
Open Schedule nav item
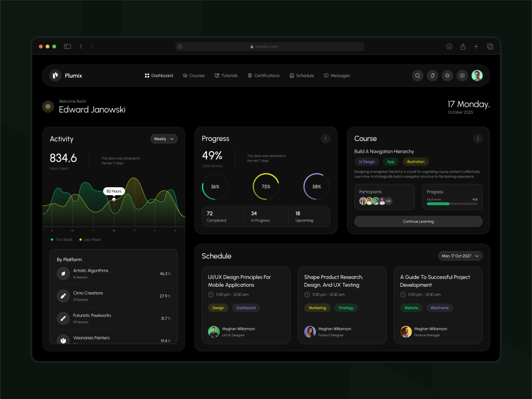point(302,76)
